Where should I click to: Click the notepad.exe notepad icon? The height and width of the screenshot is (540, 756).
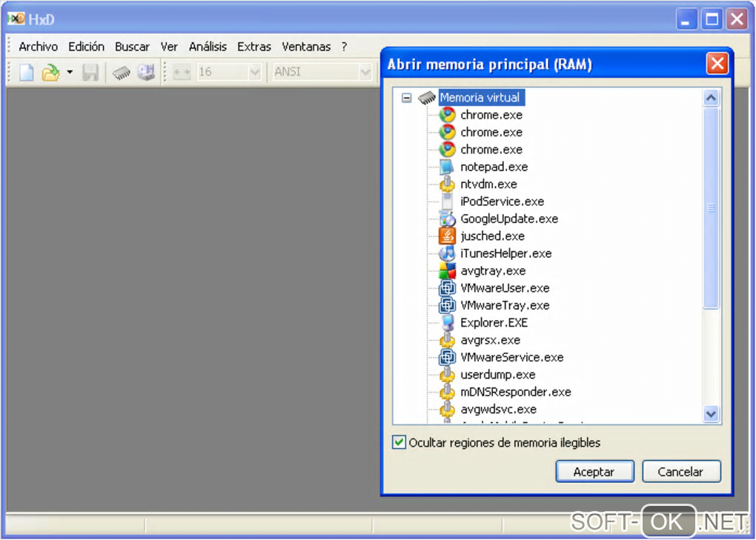coord(447,167)
